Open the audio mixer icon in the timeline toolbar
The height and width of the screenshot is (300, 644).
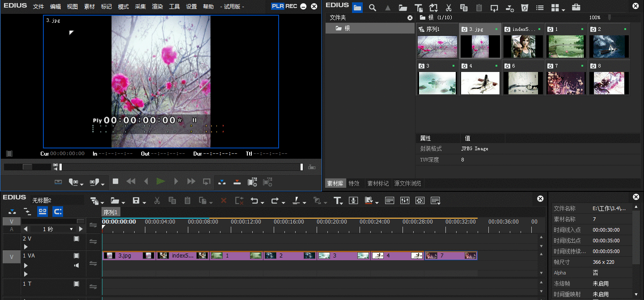coord(404,201)
